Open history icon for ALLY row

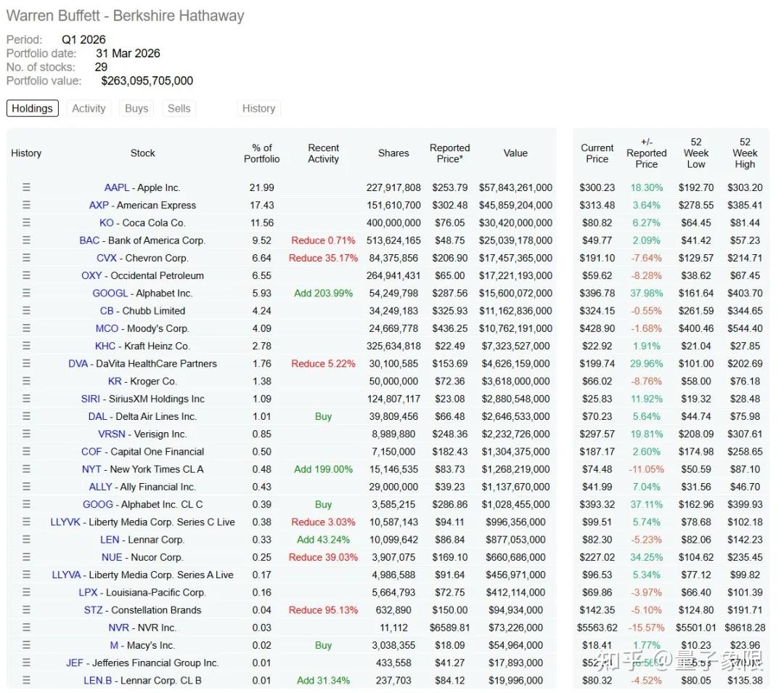pos(27,487)
